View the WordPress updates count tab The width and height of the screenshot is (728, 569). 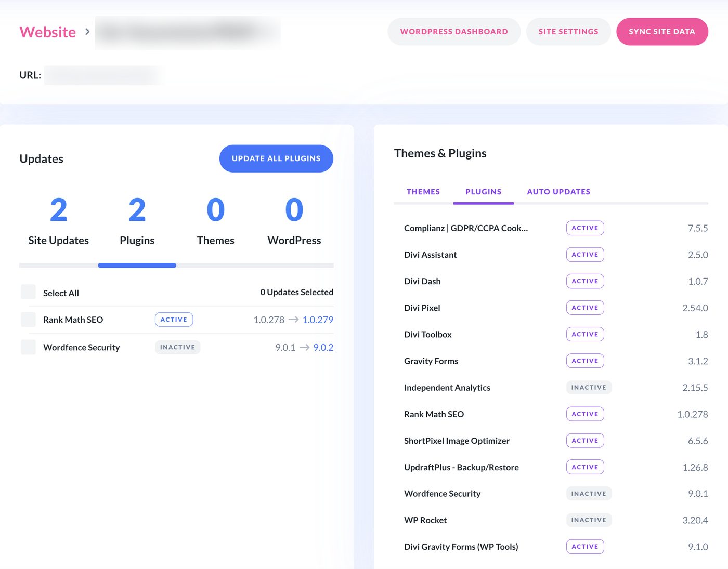[x=294, y=222]
